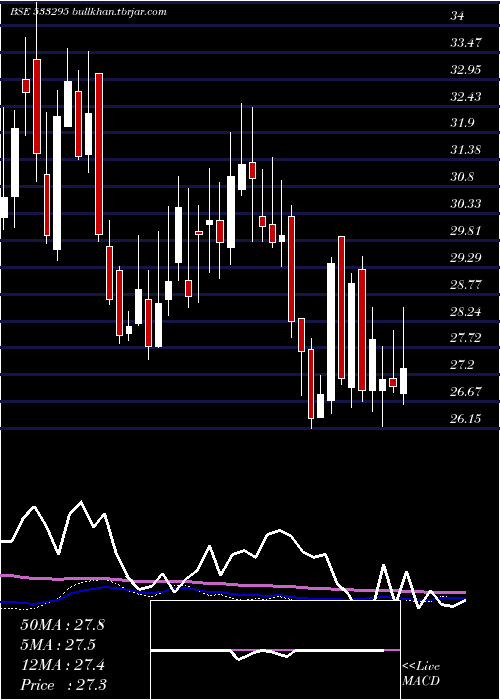
Task: Click the 32.43 price axis label
Action: [466, 96]
